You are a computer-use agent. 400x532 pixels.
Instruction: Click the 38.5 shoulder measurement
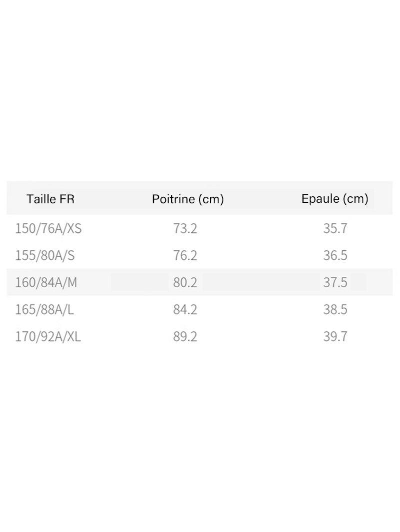tap(335, 309)
